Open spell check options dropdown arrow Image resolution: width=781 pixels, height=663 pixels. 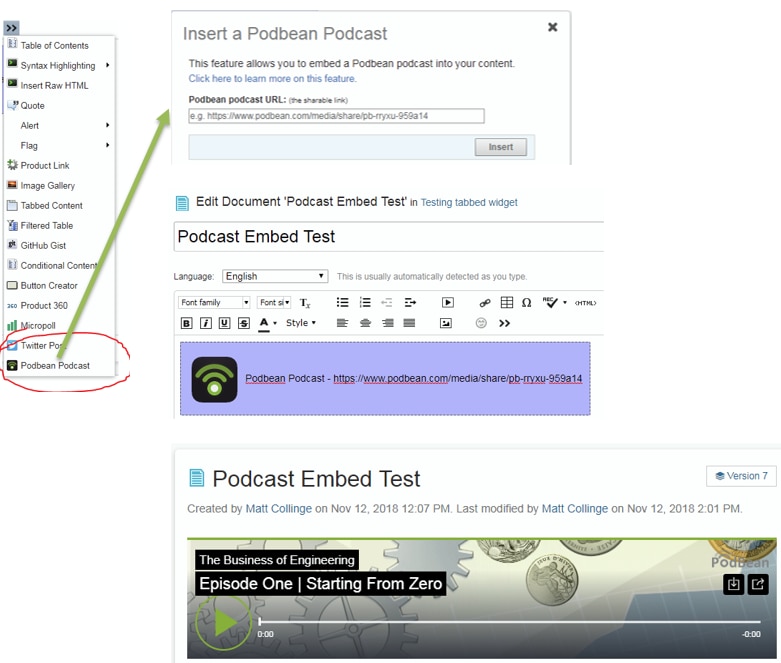[565, 303]
